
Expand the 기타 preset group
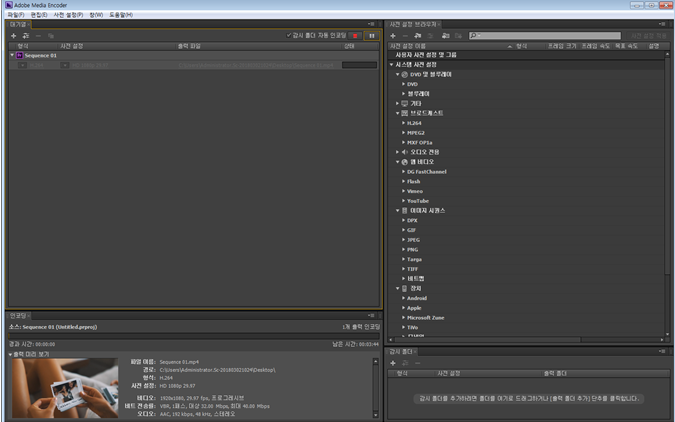(398, 103)
